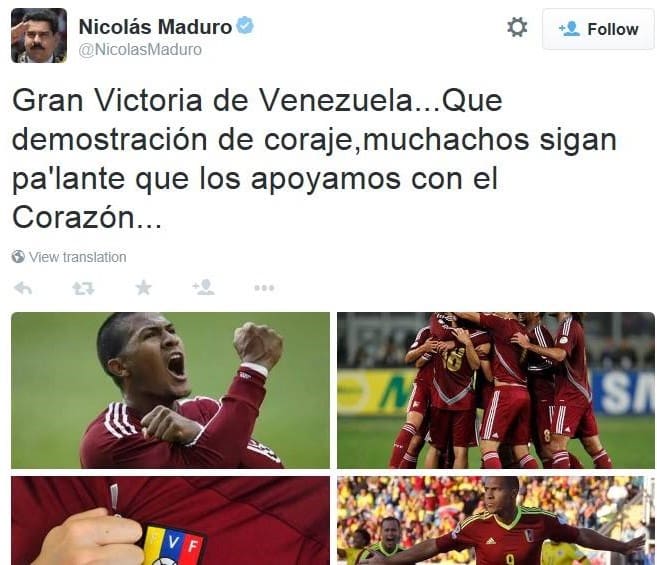Favorite the tweet with the star icon
The width and height of the screenshot is (657, 565).
pyautogui.click(x=143, y=288)
